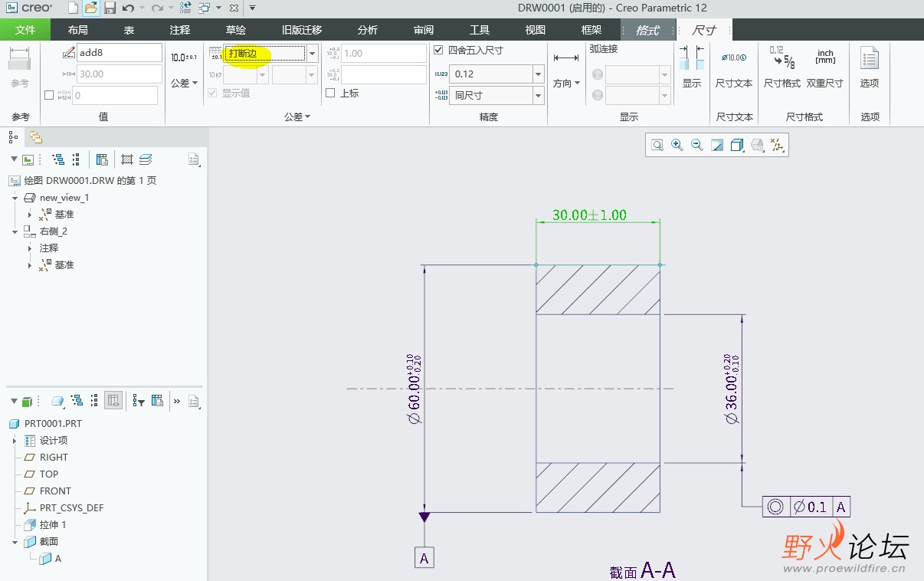Screen dimensions: 924x581
Task: Select the TOP datum plane
Action: [x=41, y=474]
